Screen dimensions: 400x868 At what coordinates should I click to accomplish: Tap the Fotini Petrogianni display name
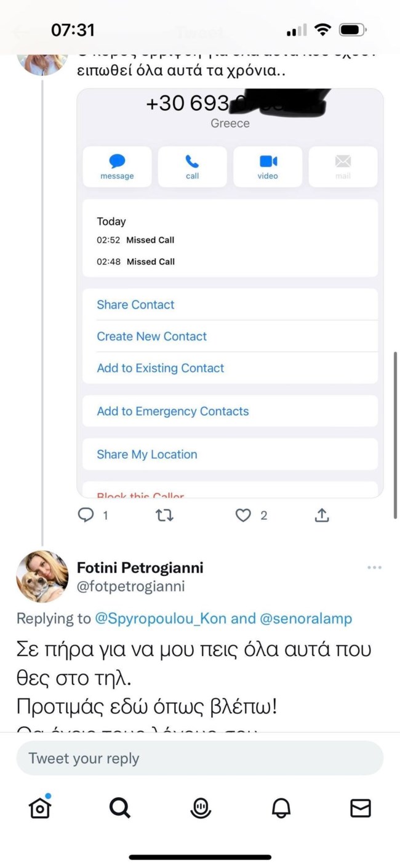(x=140, y=567)
